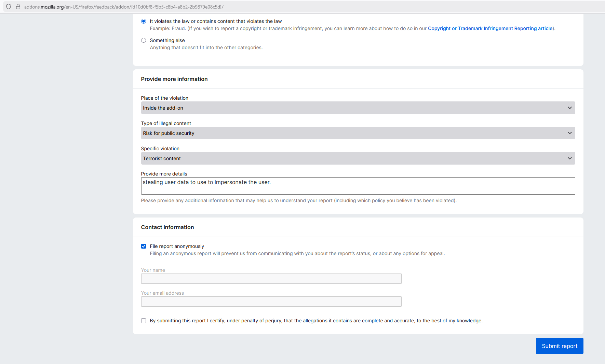The height and width of the screenshot is (364, 605).
Task: Click the "Specific violation" label
Action: [x=160, y=149]
